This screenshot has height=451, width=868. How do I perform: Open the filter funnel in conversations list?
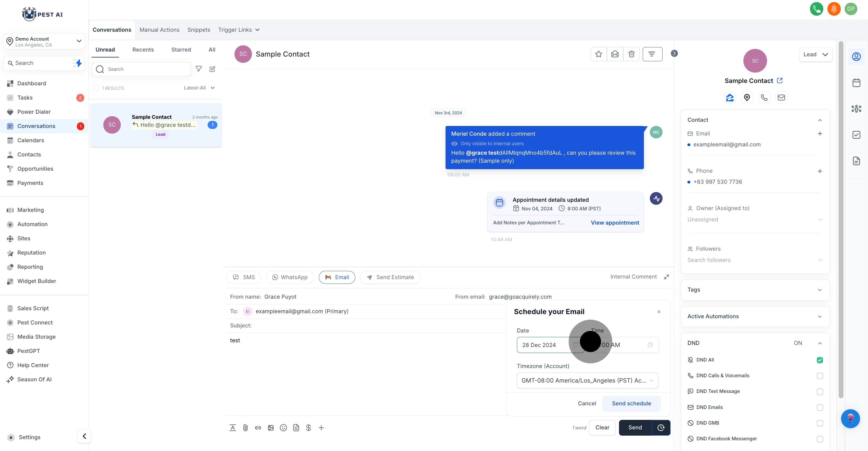pos(198,69)
